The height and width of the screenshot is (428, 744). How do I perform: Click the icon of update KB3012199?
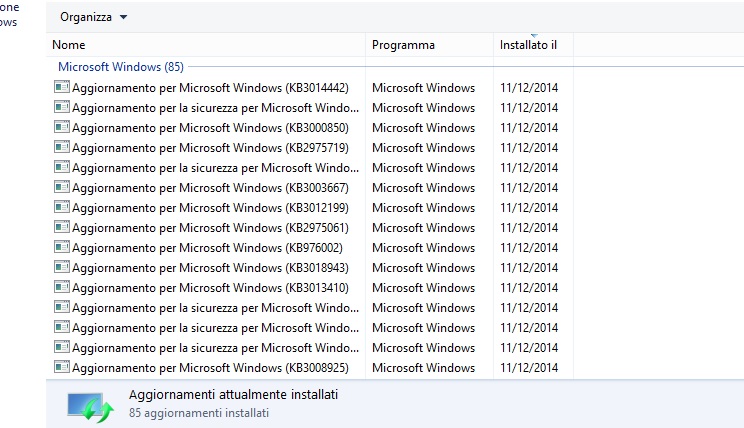click(x=62, y=207)
